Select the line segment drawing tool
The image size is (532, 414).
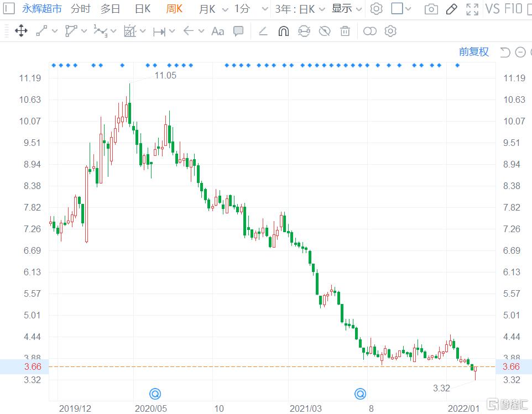point(41,31)
